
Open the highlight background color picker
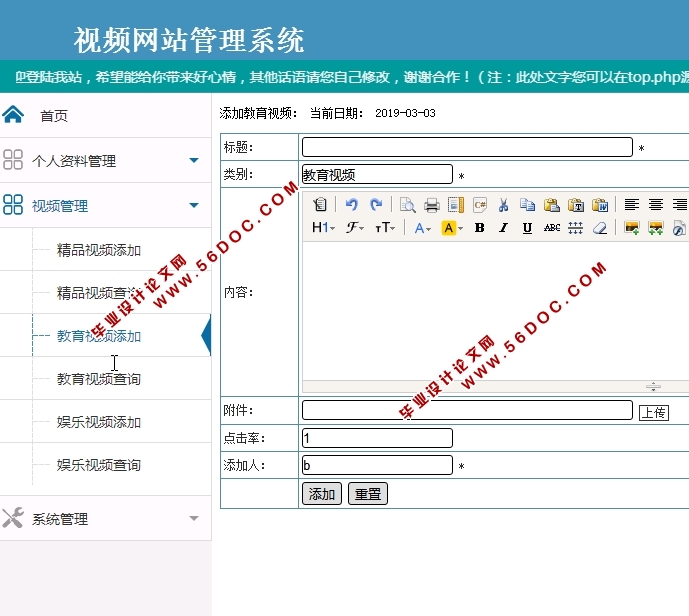click(451, 228)
